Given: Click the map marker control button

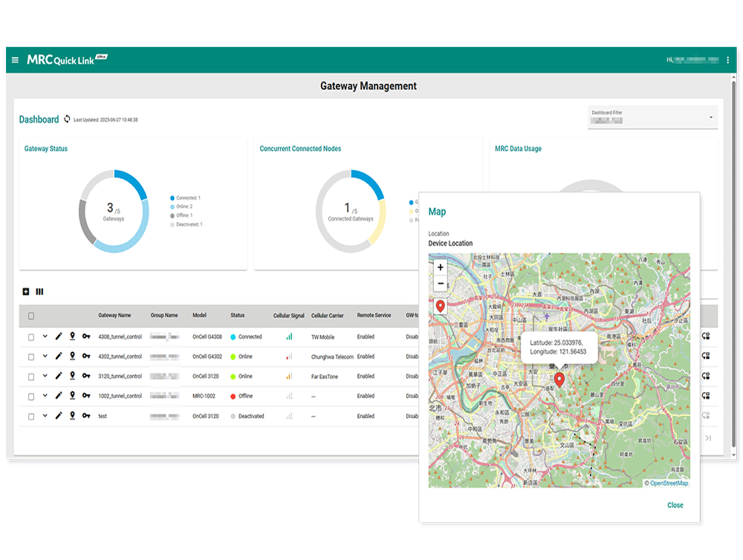Looking at the screenshot, I should tap(440, 306).
